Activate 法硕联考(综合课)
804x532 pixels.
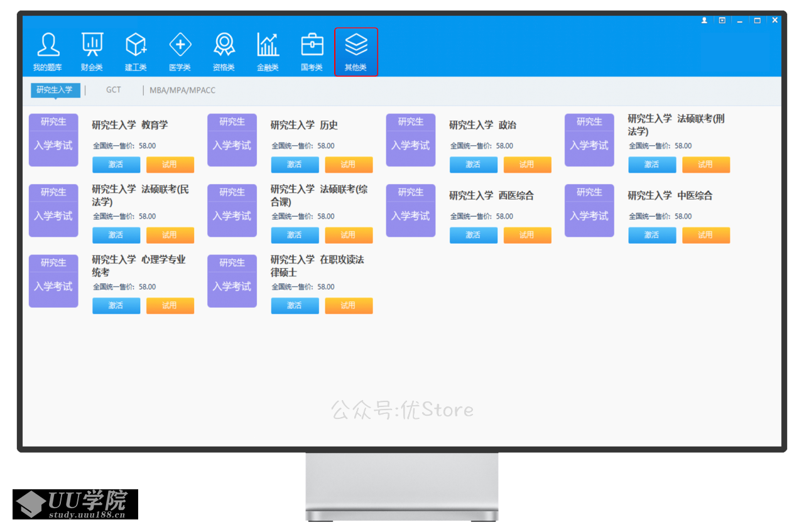(295, 235)
